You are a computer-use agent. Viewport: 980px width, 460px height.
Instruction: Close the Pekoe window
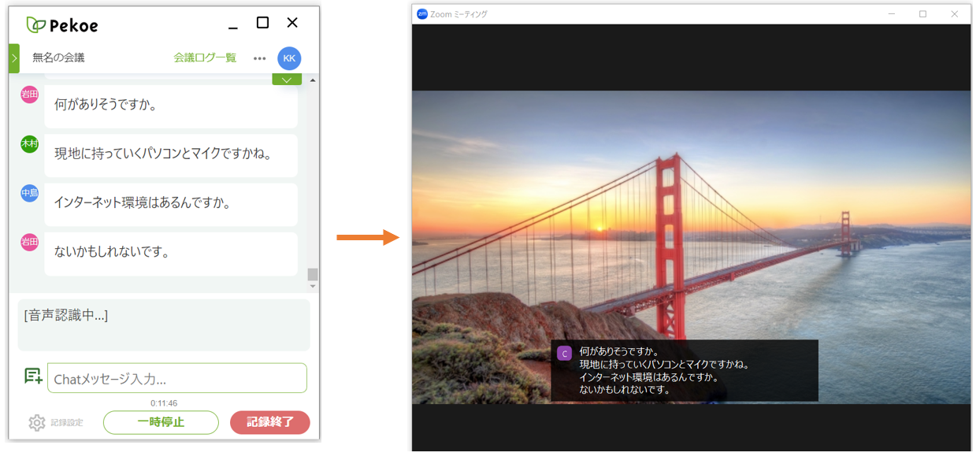(x=292, y=23)
